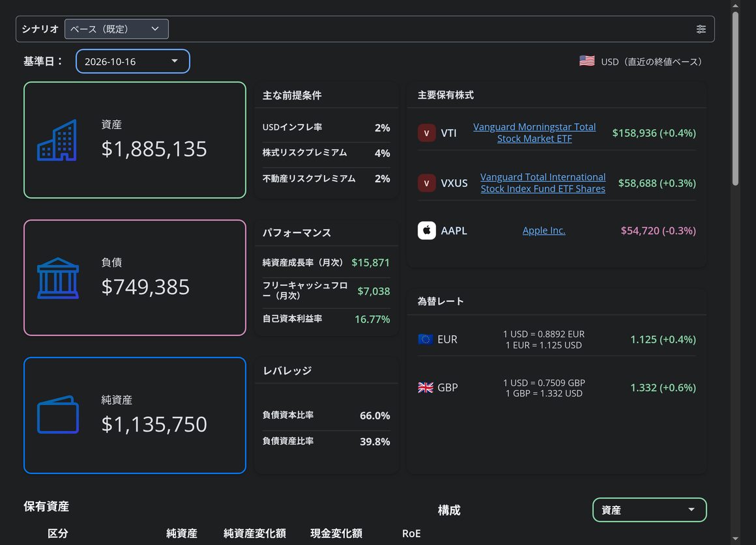Click the 負債資本比率 value 66.0%
Screen dimensions: 756x545
click(375, 415)
